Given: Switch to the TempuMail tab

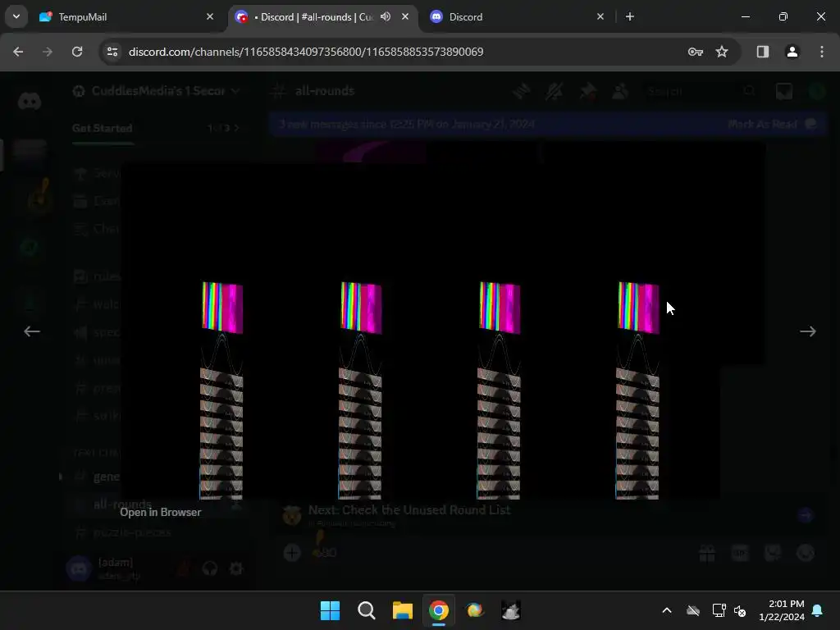Looking at the screenshot, I should point(126,16).
